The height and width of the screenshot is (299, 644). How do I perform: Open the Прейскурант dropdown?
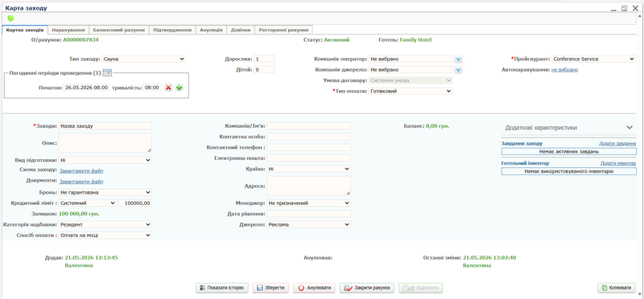tap(593, 59)
